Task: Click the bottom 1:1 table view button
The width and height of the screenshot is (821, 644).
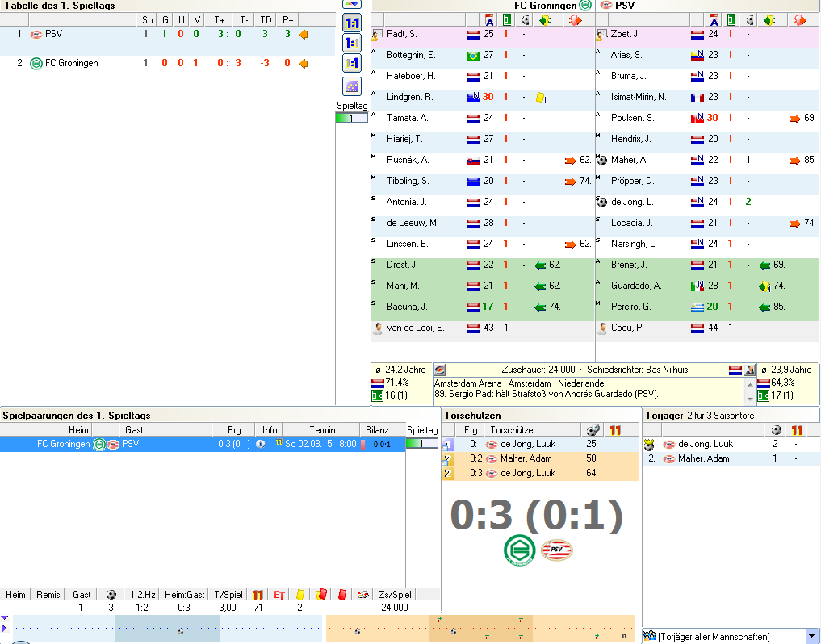Action: coord(352,63)
